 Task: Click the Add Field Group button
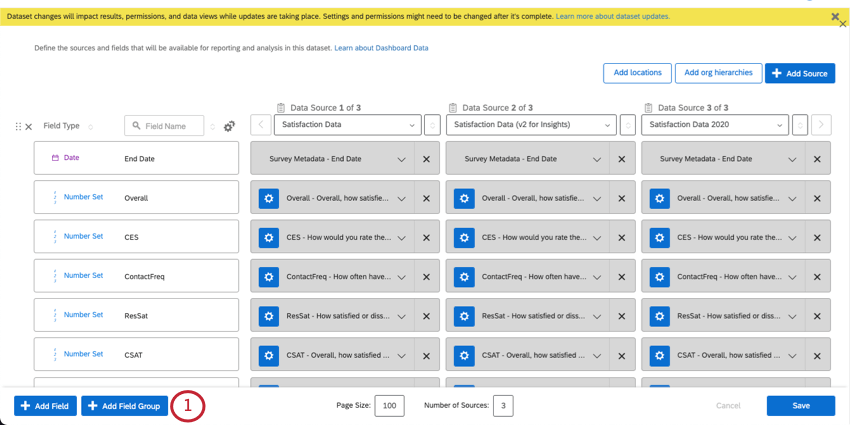pos(124,406)
